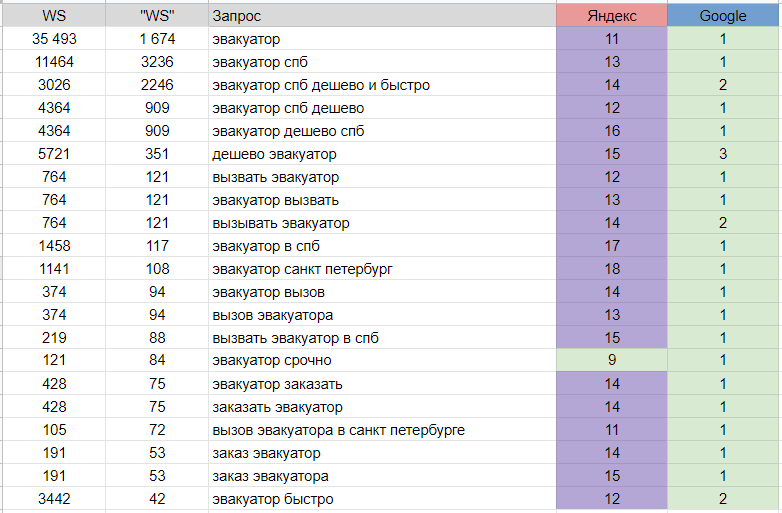Select the Google column header
The image size is (782, 513).
coord(722,16)
